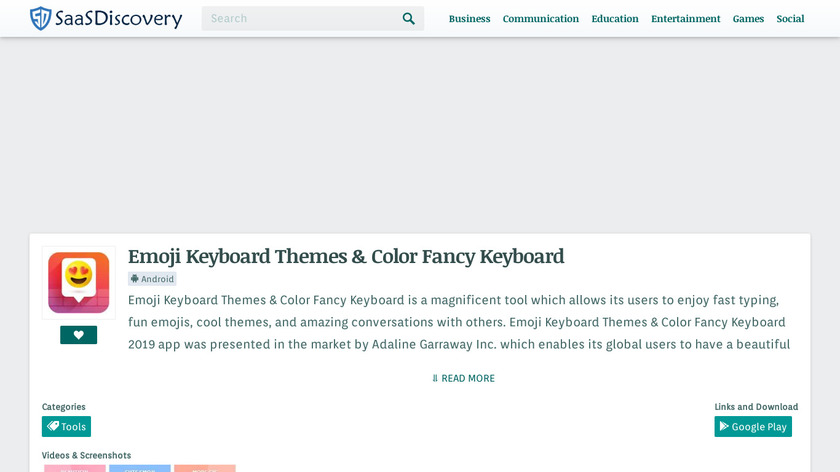The height and width of the screenshot is (472, 840).
Task: Open the Communication category menu
Action: 541,19
